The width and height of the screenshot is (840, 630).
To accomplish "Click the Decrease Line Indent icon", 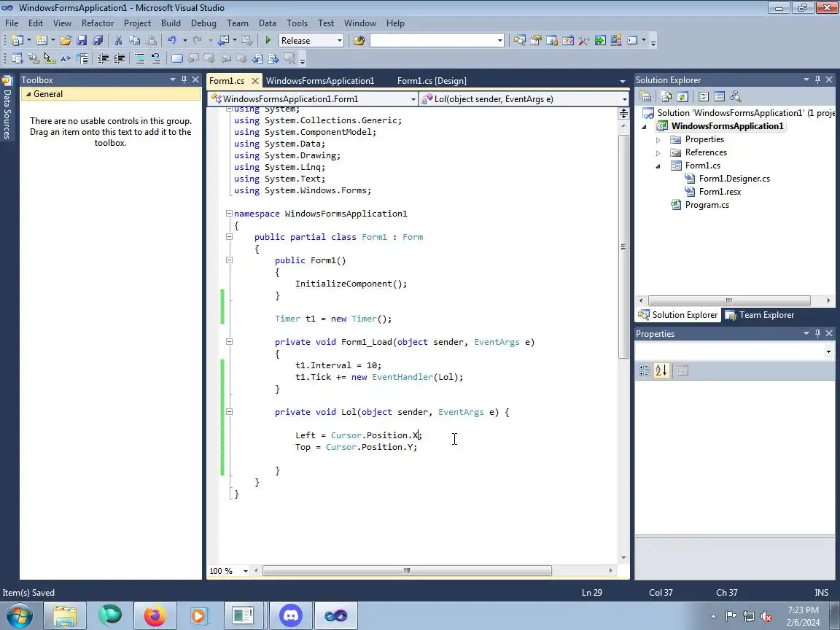I will pos(104,58).
